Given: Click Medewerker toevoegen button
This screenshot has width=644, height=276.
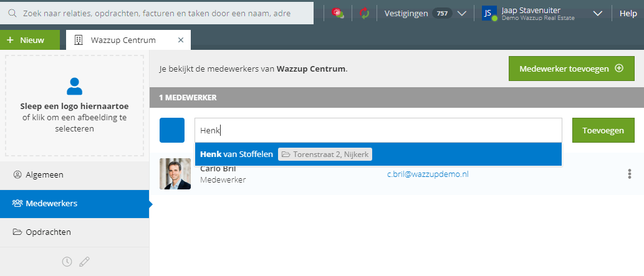Looking at the screenshot, I should pyautogui.click(x=571, y=69).
